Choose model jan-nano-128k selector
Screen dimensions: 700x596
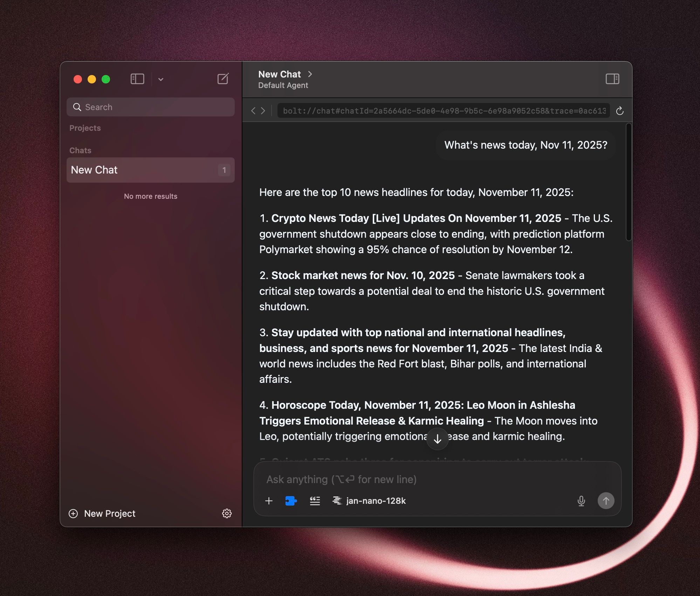click(369, 501)
